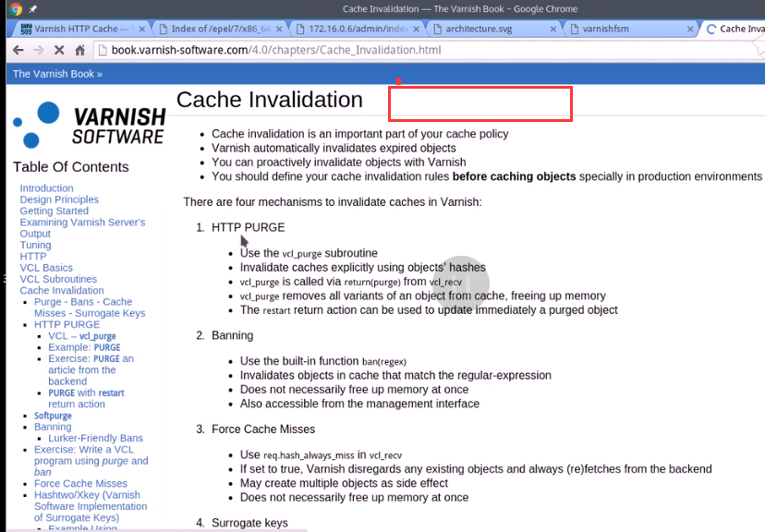
Task: Click '4. Surrogate keys' list heading
Action: (249, 523)
